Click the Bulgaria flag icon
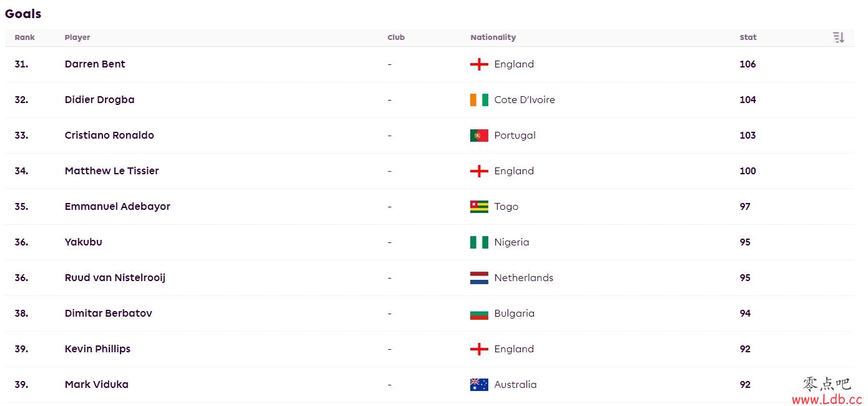The width and height of the screenshot is (868, 406). tap(479, 314)
